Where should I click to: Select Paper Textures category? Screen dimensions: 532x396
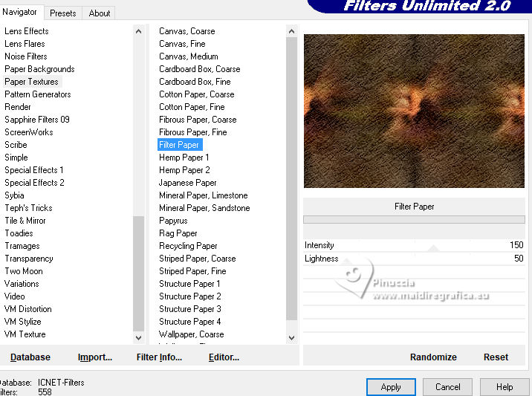click(x=31, y=82)
